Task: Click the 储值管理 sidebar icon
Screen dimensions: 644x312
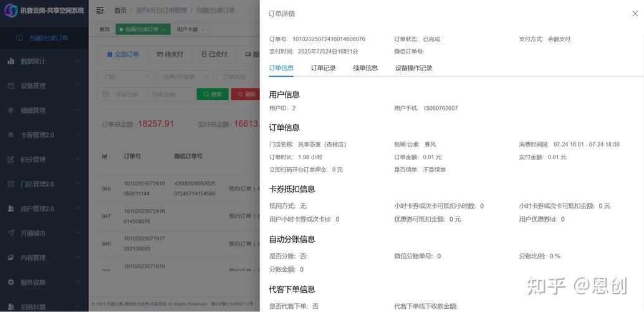Action: point(11,110)
